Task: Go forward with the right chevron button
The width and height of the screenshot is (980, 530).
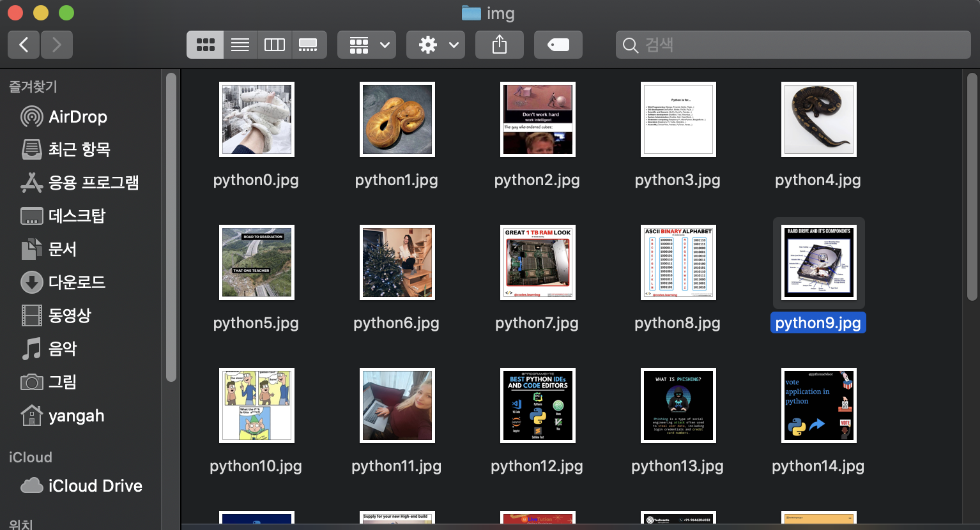Action: [x=57, y=45]
